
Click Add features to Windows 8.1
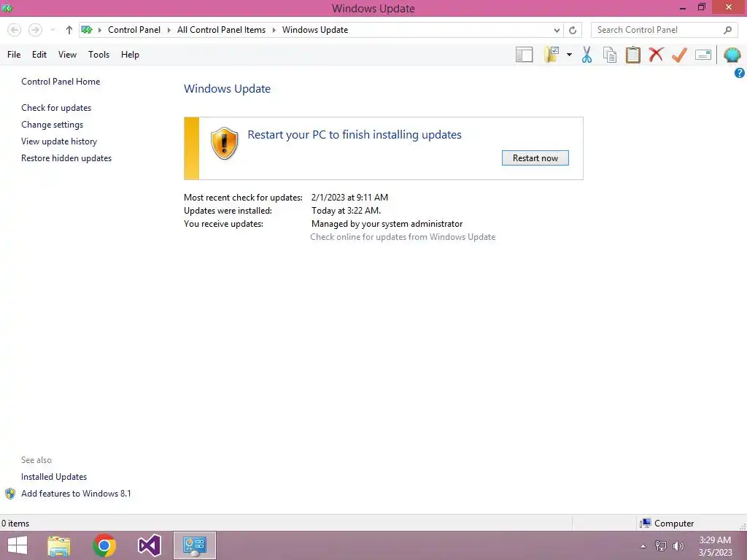tap(76, 494)
